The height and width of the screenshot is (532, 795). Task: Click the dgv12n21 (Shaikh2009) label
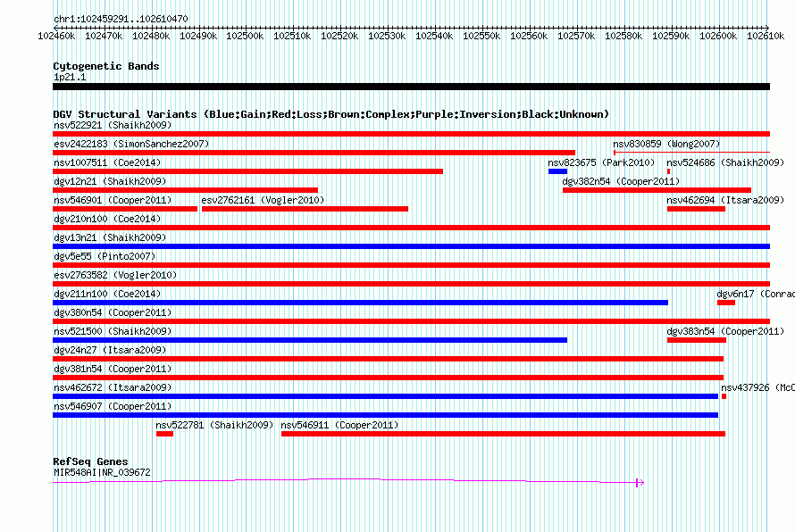click(110, 181)
